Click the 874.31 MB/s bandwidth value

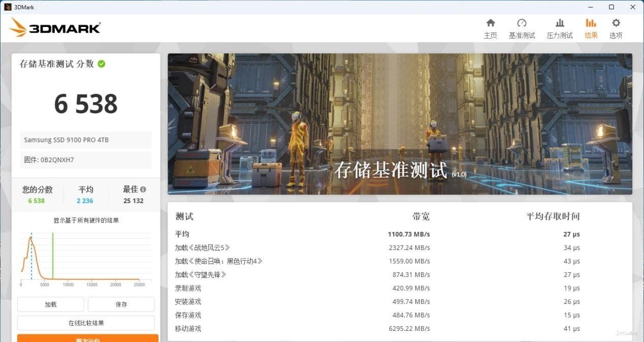click(411, 275)
